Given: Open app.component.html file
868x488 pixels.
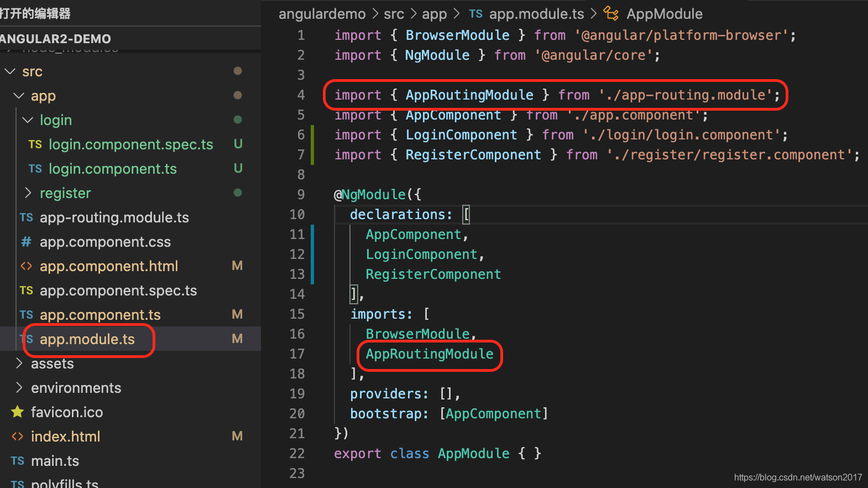Looking at the screenshot, I should pyautogui.click(x=109, y=266).
